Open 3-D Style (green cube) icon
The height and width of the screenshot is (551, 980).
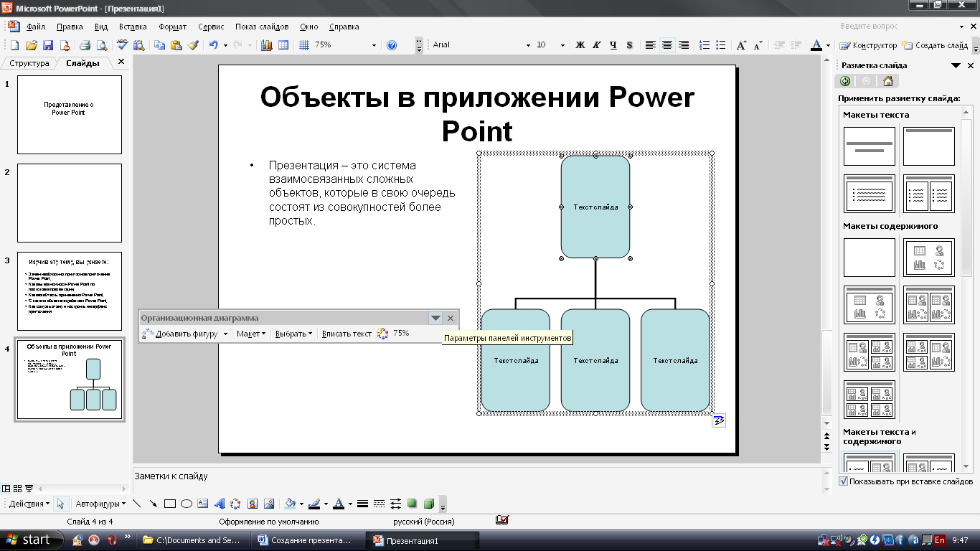(x=428, y=504)
